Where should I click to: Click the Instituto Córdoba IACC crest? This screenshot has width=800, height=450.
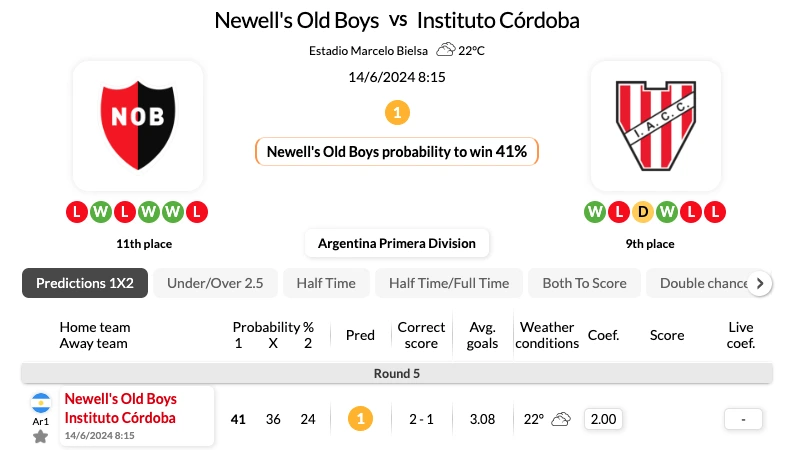[x=656, y=125]
